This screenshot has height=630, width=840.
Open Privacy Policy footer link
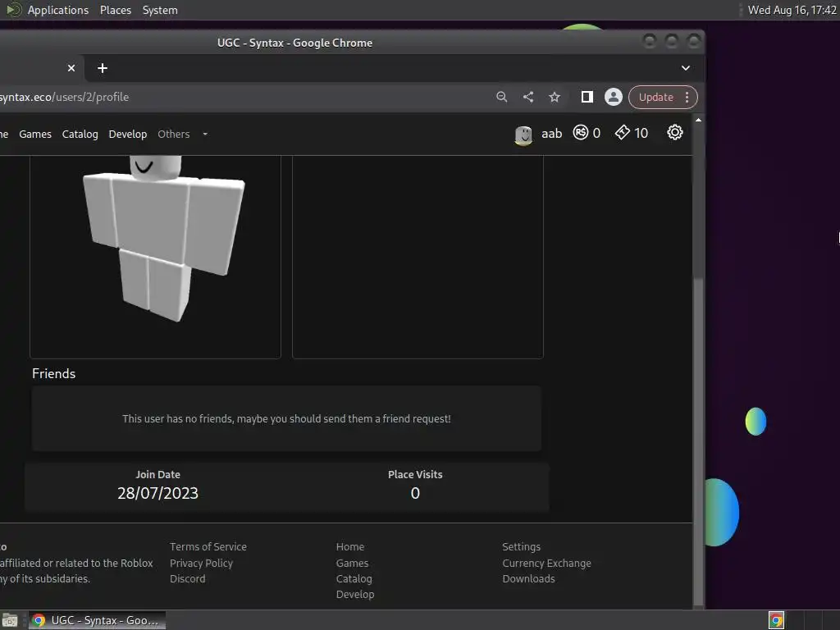(201, 563)
